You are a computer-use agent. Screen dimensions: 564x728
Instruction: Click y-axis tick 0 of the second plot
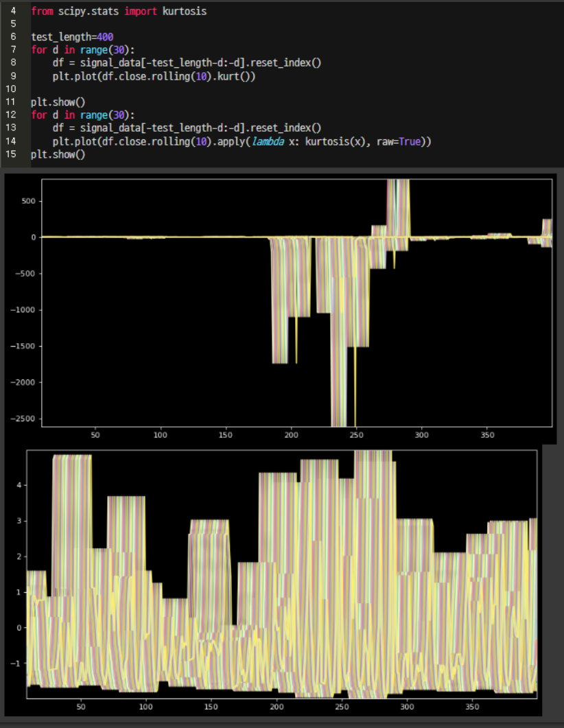19,628
